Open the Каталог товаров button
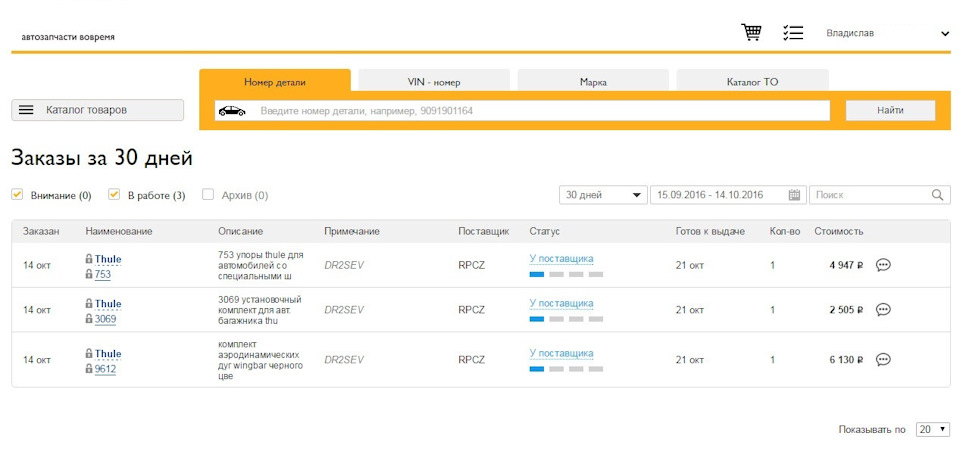 tap(97, 110)
